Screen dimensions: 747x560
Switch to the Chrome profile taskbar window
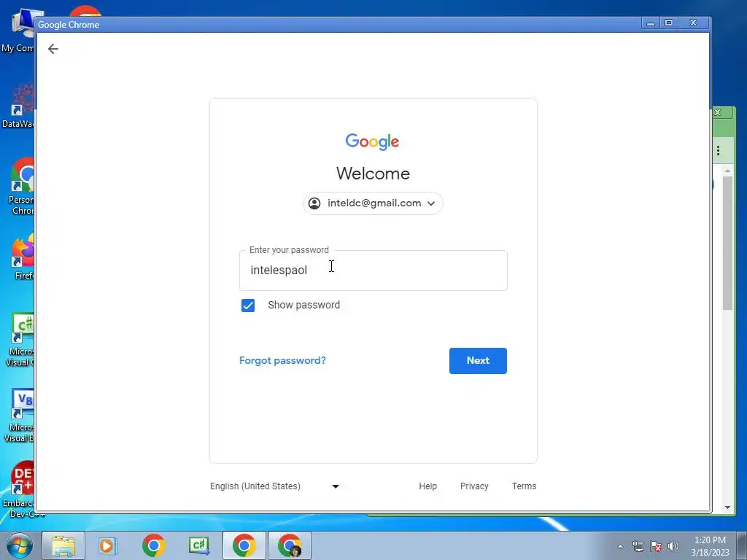coord(290,545)
